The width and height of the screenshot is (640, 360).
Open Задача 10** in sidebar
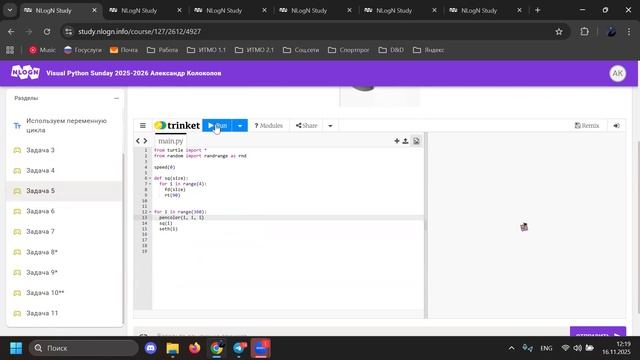[x=65, y=293]
